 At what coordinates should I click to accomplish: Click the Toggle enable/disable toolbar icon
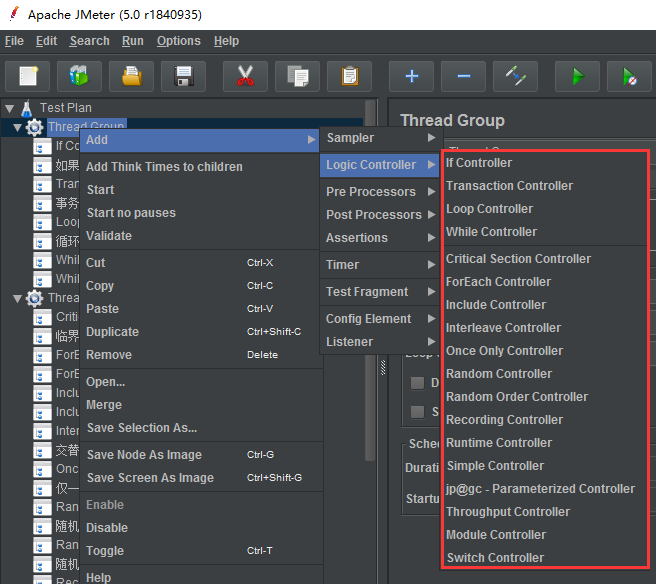[x=515, y=76]
